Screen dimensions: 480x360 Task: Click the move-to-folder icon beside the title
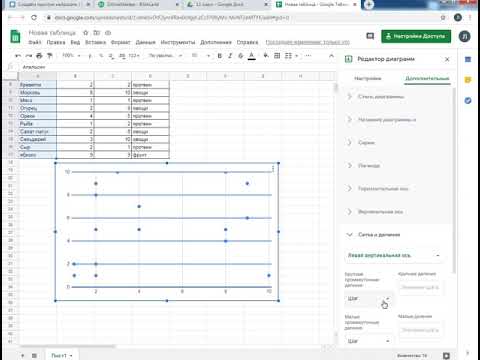point(97,33)
